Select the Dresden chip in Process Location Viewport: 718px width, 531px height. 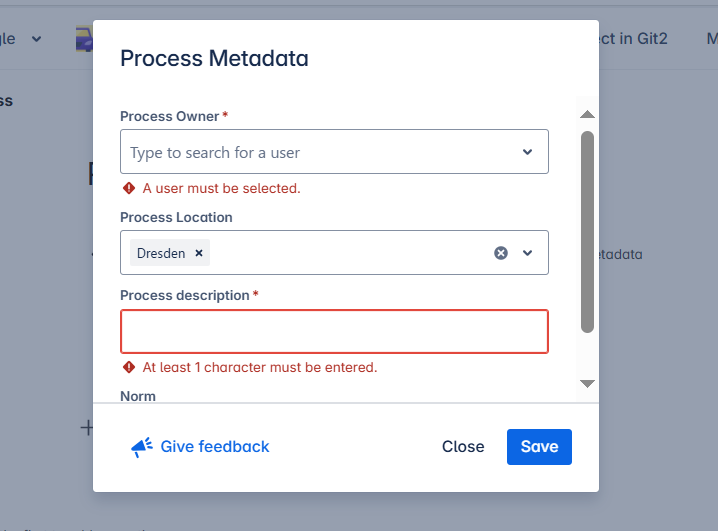161,253
